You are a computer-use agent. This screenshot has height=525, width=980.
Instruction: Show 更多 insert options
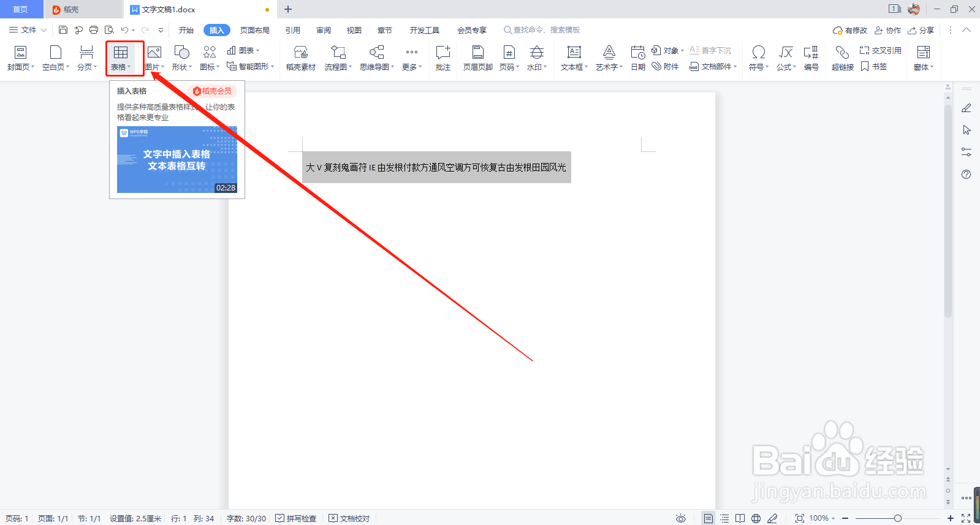click(x=412, y=59)
